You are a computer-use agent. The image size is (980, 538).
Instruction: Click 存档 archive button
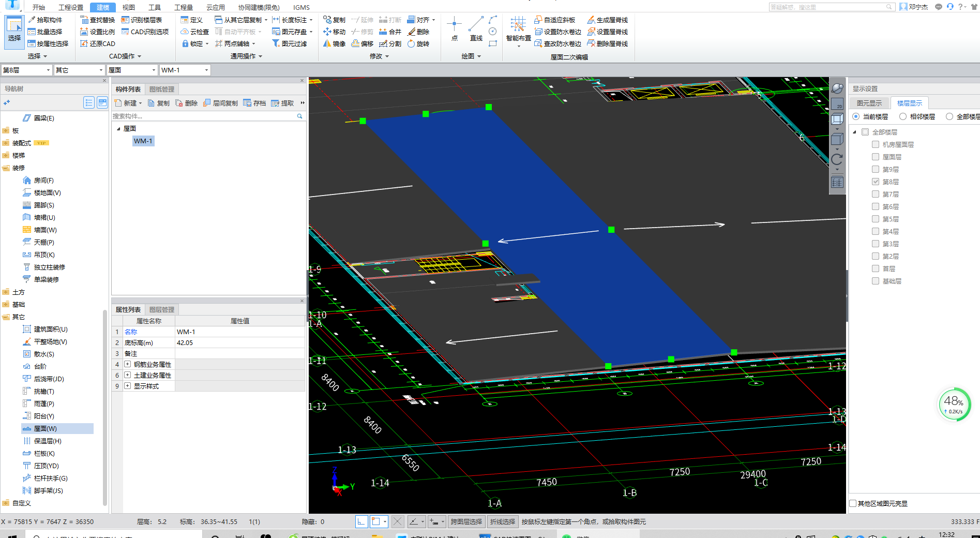tap(254, 103)
